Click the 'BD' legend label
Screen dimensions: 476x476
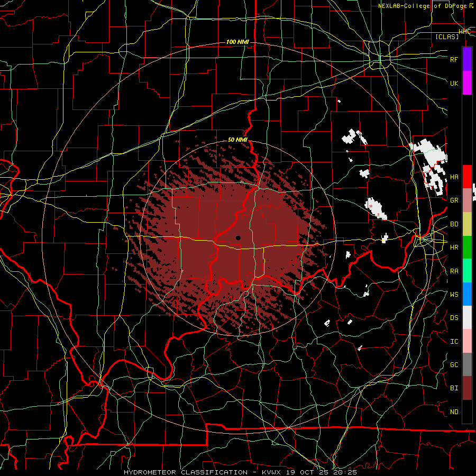click(x=454, y=224)
